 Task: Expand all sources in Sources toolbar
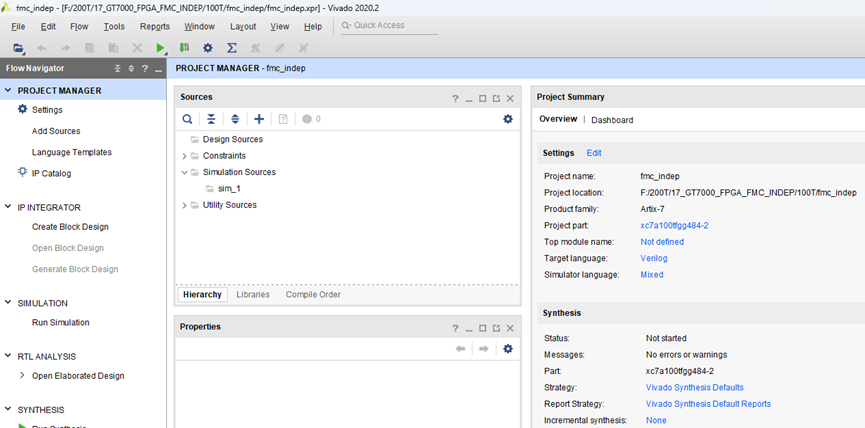pyautogui.click(x=235, y=119)
